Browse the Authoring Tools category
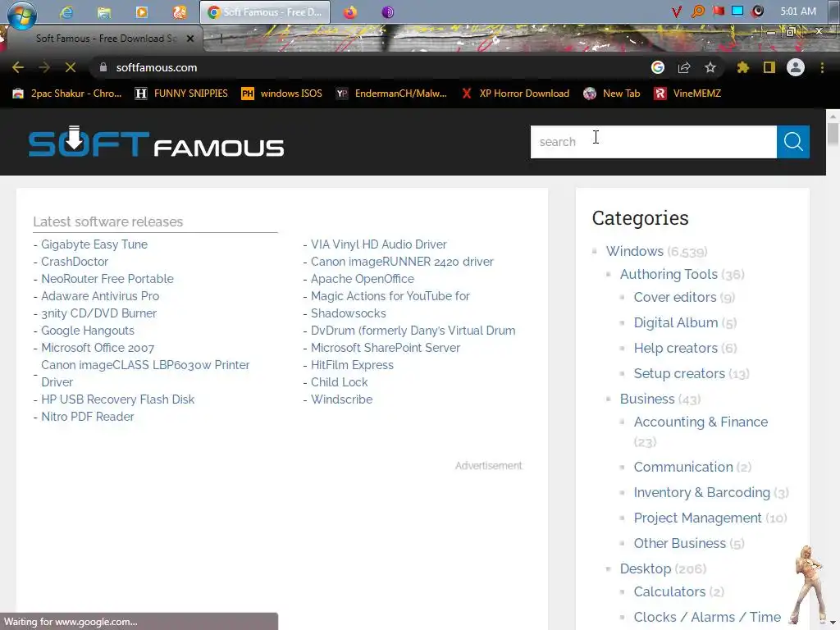The image size is (840, 630). coord(669,274)
